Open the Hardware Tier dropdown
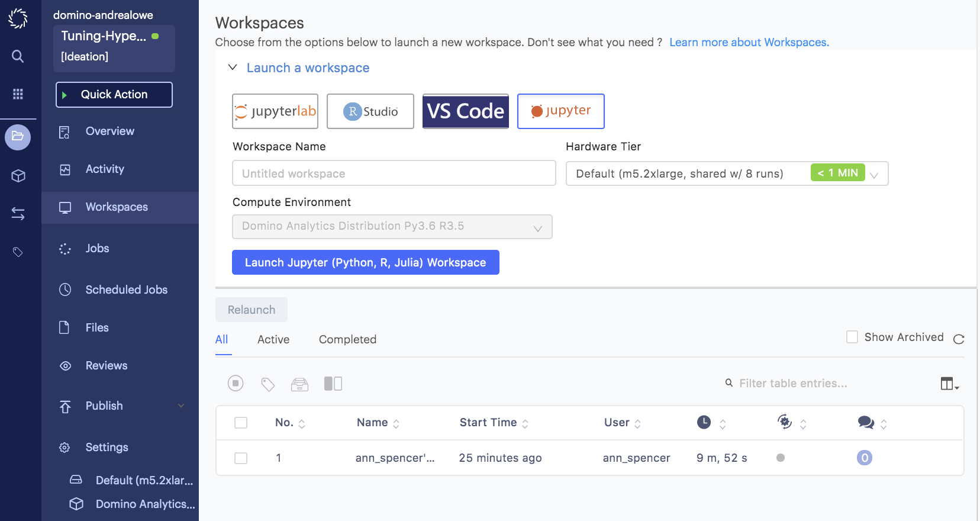 pos(727,173)
